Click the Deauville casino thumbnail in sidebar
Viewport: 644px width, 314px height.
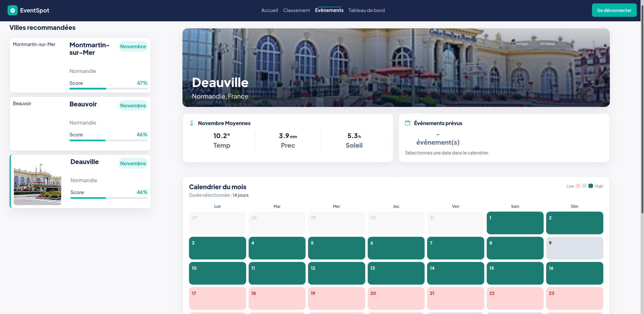point(37,182)
